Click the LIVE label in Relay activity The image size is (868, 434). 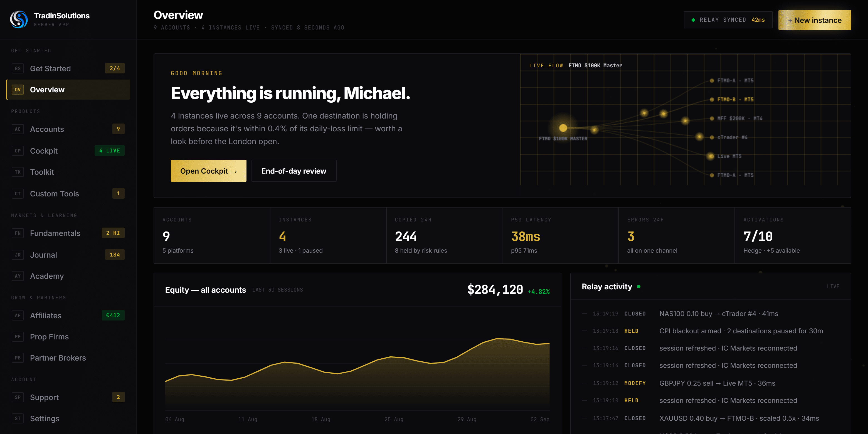pyautogui.click(x=833, y=287)
